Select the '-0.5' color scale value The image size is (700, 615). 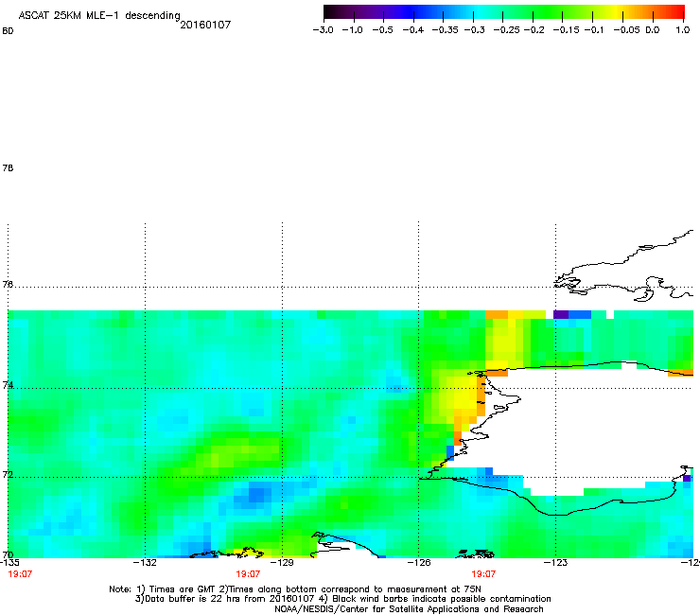click(382, 30)
